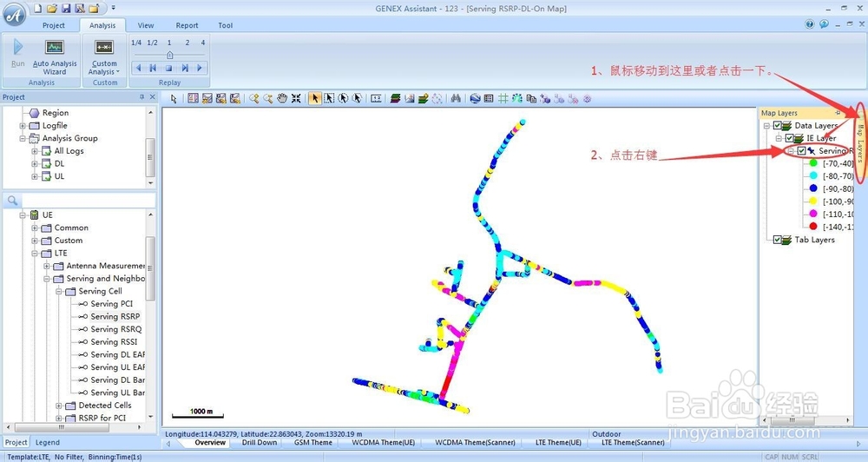Screen dimensions: 868x462
Task: Open the View ribbon tab
Action: 146,25
